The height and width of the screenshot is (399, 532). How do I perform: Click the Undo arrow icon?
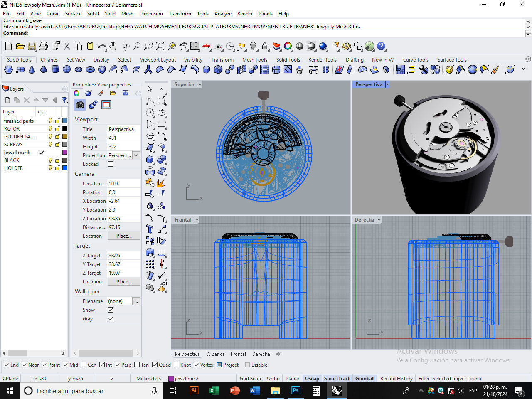101,46
